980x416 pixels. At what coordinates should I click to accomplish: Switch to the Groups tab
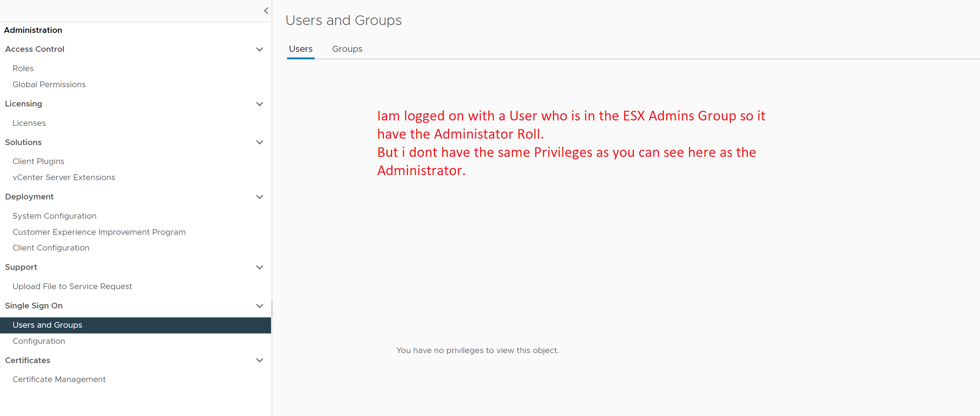click(347, 49)
